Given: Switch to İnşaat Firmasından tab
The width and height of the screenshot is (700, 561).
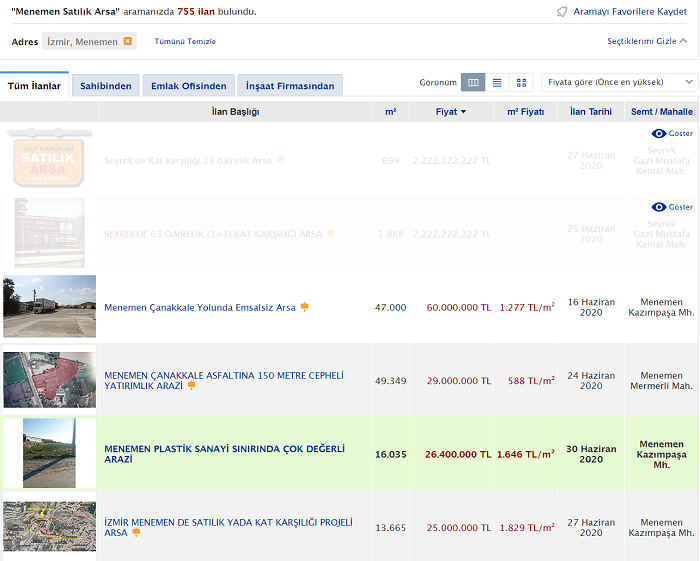Looking at the screenshot, I should (x=292, y=86).
